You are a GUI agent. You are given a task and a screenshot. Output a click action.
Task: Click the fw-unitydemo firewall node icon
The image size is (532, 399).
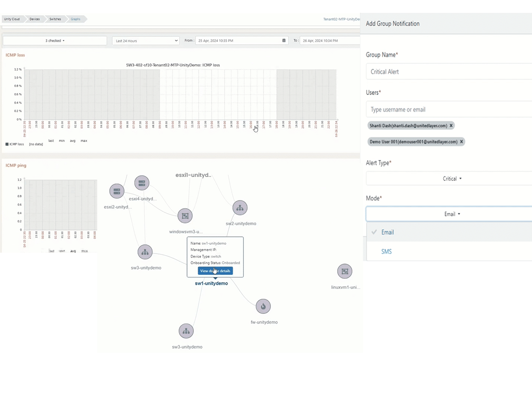(x=263, y=306)
